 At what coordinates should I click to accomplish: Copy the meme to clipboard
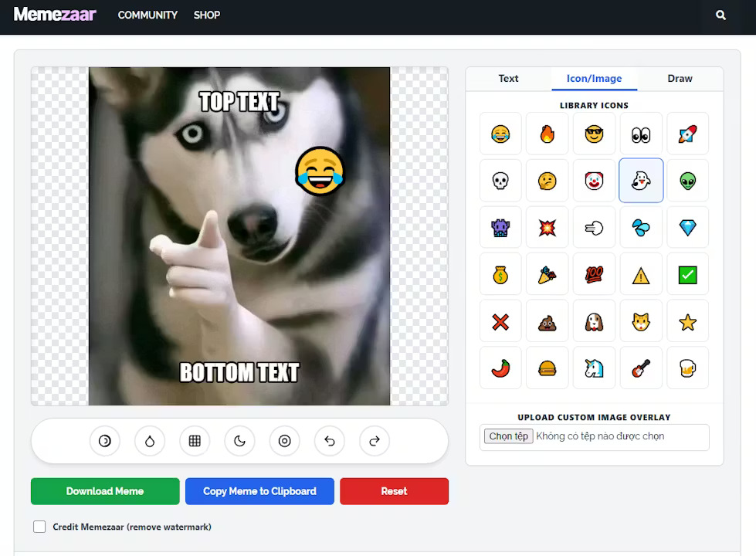[259, 491]
